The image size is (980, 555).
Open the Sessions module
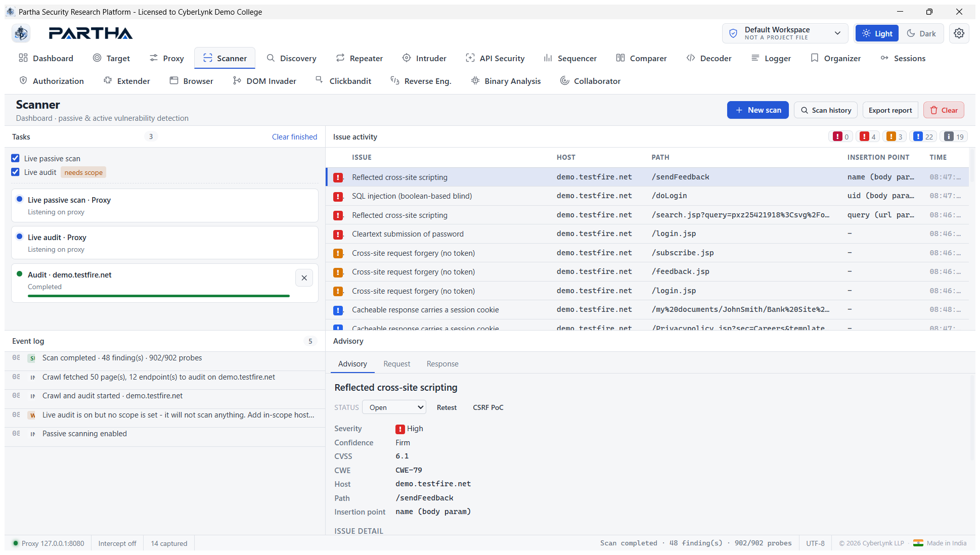click(903, 58)
